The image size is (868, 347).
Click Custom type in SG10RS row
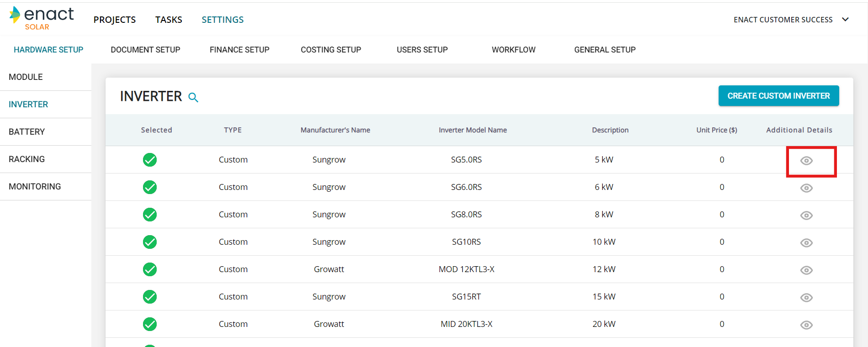tap(233, 242)
